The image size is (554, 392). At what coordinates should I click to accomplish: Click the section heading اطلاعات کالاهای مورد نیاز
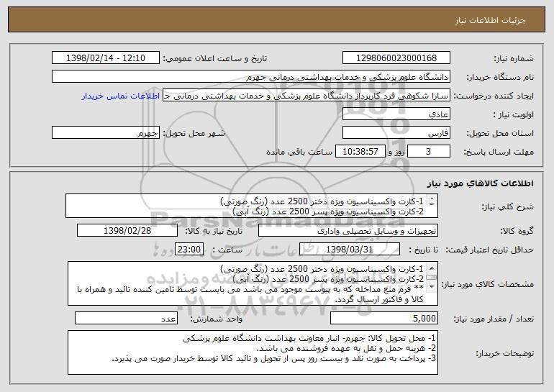[x=481, y=183]
